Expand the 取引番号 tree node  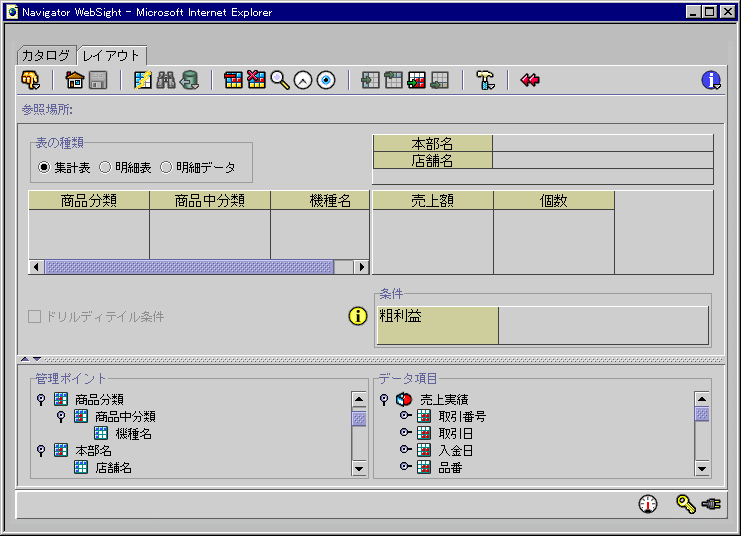click(405, 416)
